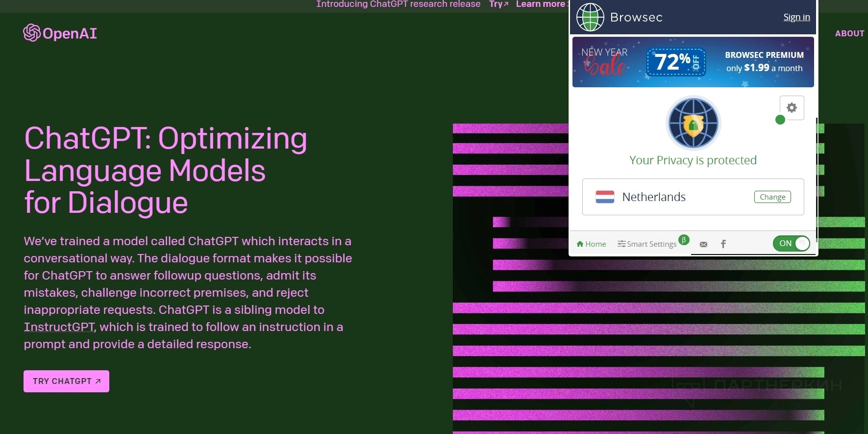The height and width of the screenshot is (434, 868).
Task: Click the 'Introducing ChatGPT research release' banner text
Action: (x=398, y=4)
